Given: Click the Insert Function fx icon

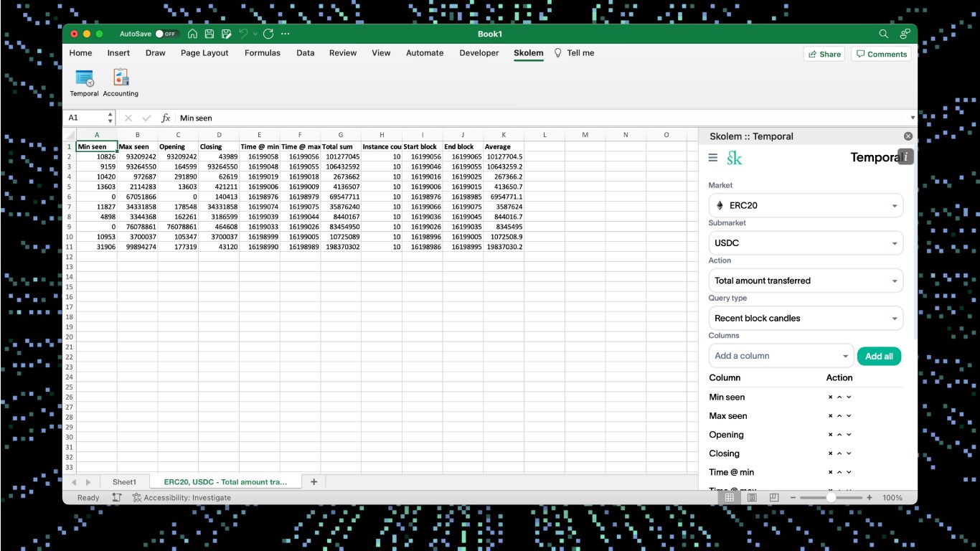Looking at the screenshot, I should click(166, 118).
